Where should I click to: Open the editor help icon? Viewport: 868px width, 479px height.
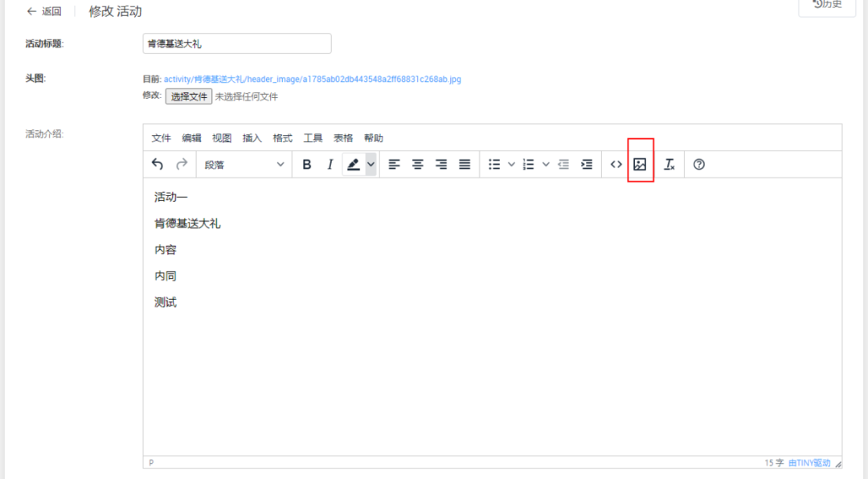(699, 165)
